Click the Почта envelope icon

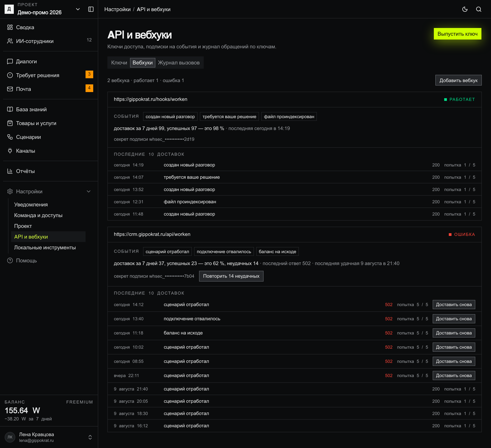click(x=10, y=89)
